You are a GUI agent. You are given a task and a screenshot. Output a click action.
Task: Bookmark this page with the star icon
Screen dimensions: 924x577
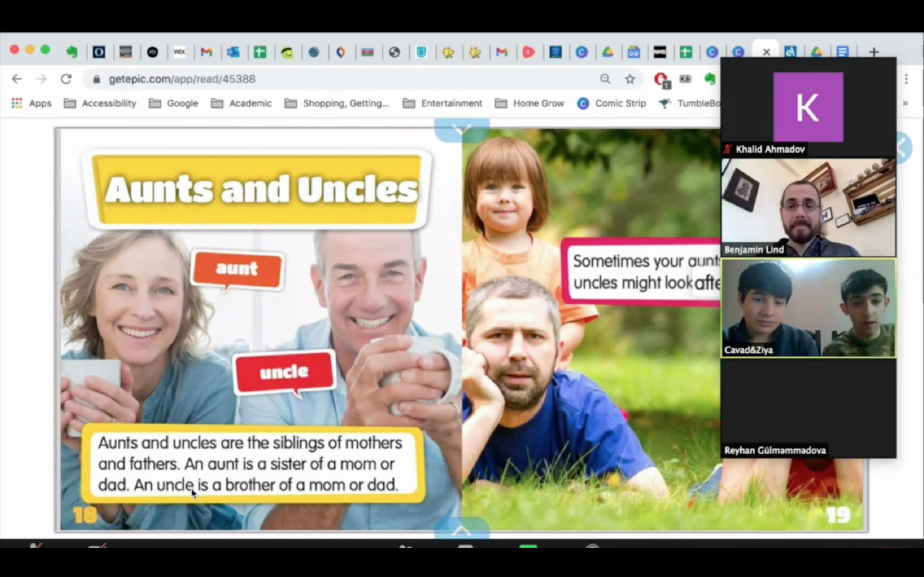point(630,79)
